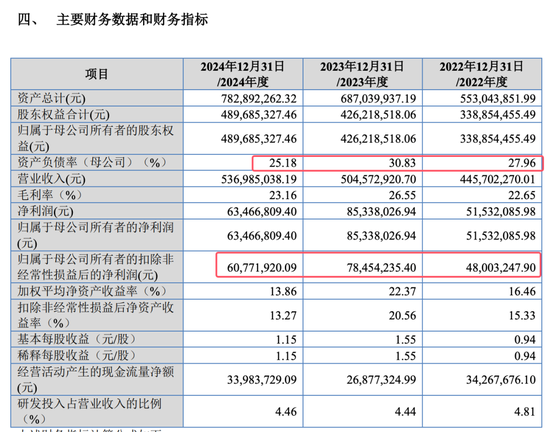Screen dimensions: 550x432
Task: Click highlighted value 60,771,920.09
Action: [262, 268]
